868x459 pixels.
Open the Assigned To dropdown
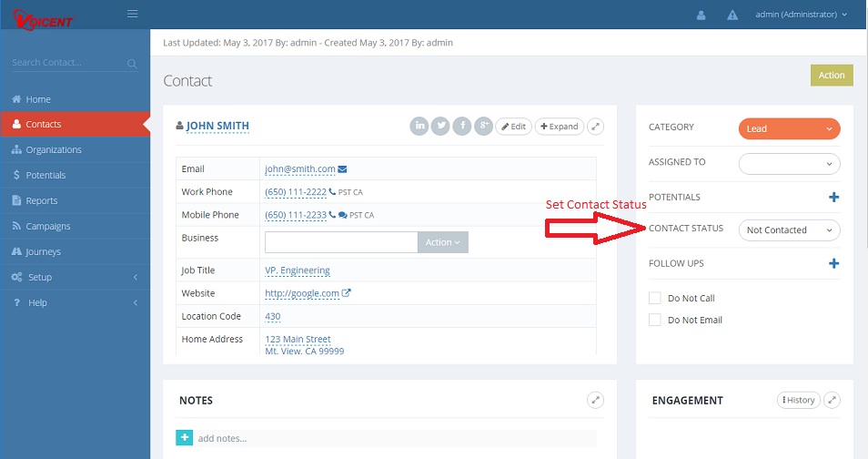click(789, 163)
